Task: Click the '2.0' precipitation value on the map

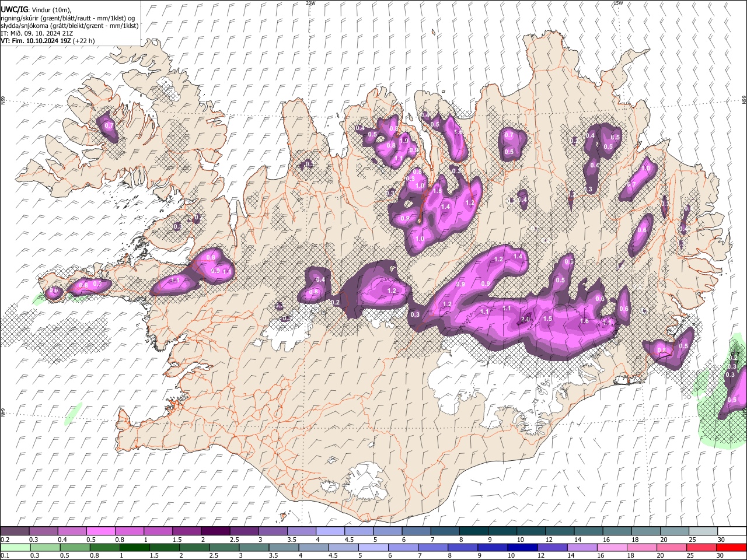Action: pyautogui.click(x=525, y=320)
